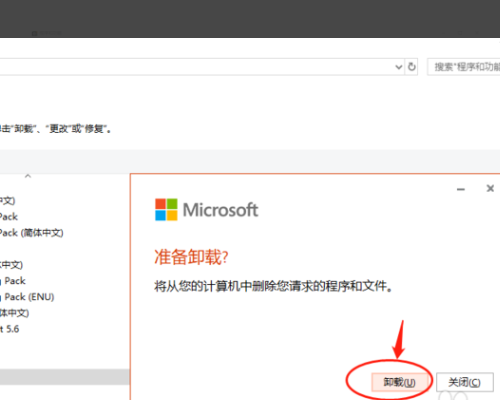Toggle sort order via column header chevron
Screen dimensions: 500x400
tap(28, 176)
